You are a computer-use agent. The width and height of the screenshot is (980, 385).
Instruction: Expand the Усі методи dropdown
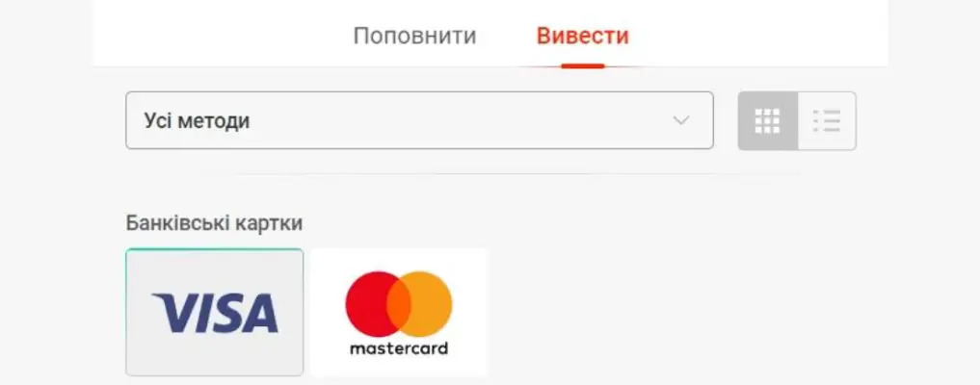pos(419,120)
